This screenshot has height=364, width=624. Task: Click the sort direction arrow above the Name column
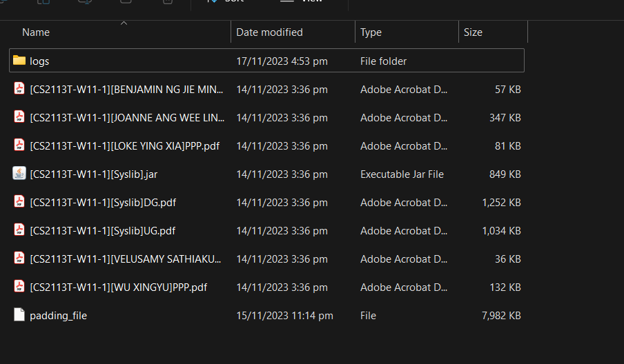point(124,23)
